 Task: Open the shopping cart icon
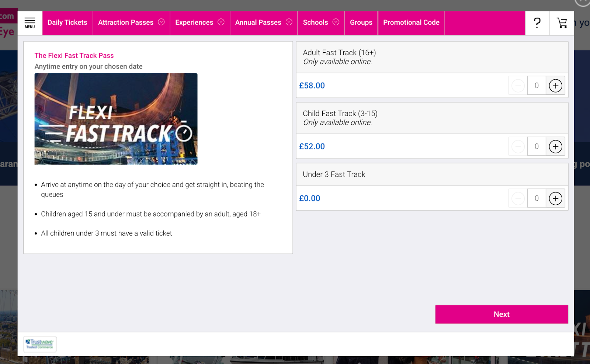(562, 23)
